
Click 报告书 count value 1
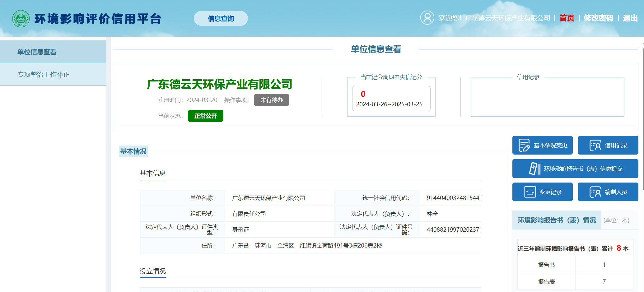(604, 265)
